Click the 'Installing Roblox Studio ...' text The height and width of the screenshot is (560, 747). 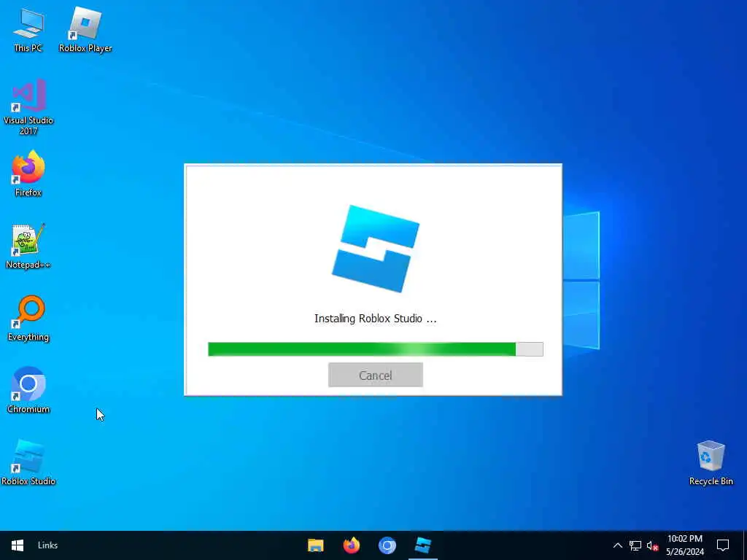376,319
